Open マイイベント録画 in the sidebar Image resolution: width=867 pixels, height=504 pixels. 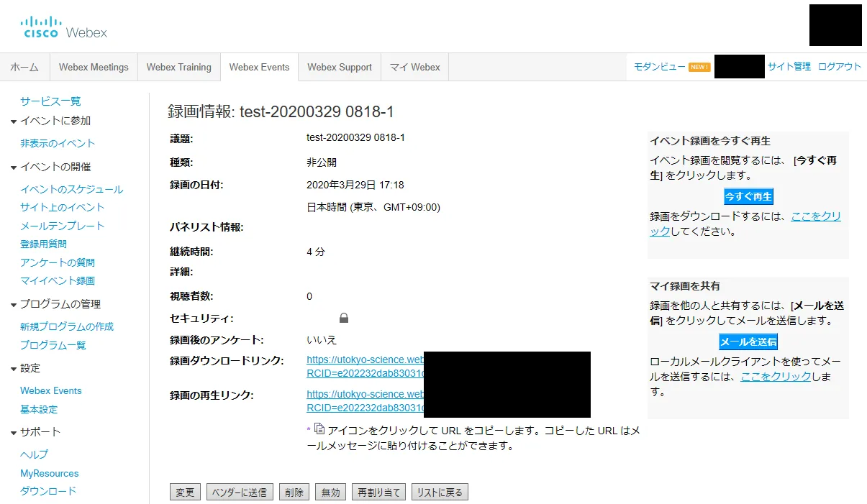(58, 280)
